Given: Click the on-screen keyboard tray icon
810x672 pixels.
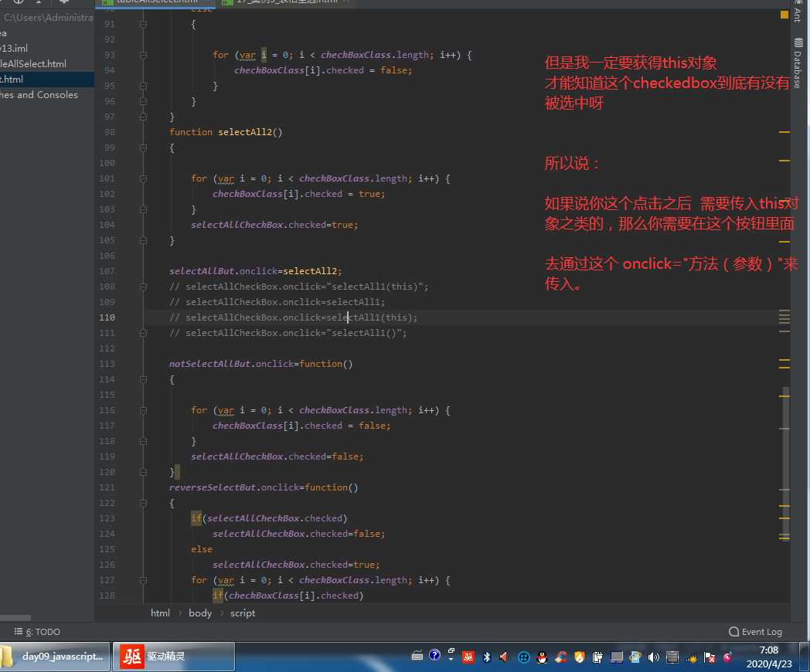Looking at the screenshot, I should pos(417,656).
